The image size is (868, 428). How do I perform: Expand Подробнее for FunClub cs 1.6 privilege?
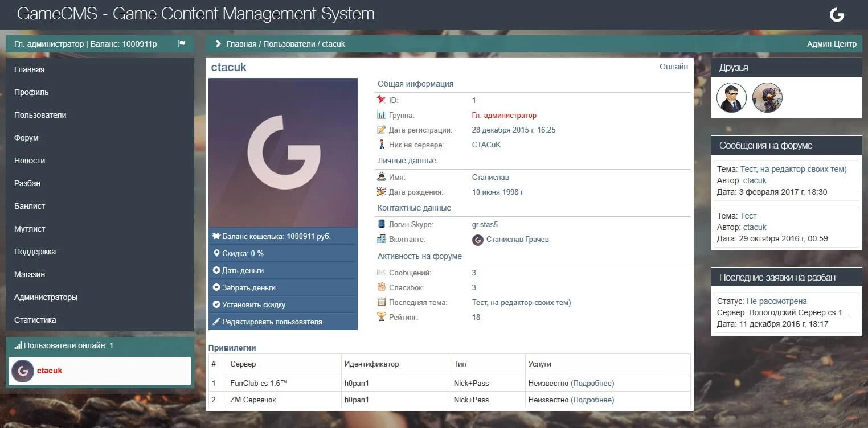pos(593,383)
